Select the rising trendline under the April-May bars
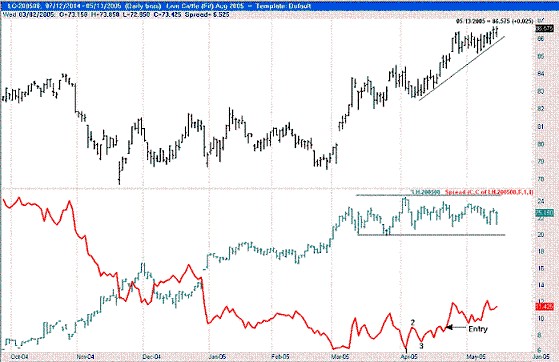Viewport: 559px width, 362px height. 462,68
